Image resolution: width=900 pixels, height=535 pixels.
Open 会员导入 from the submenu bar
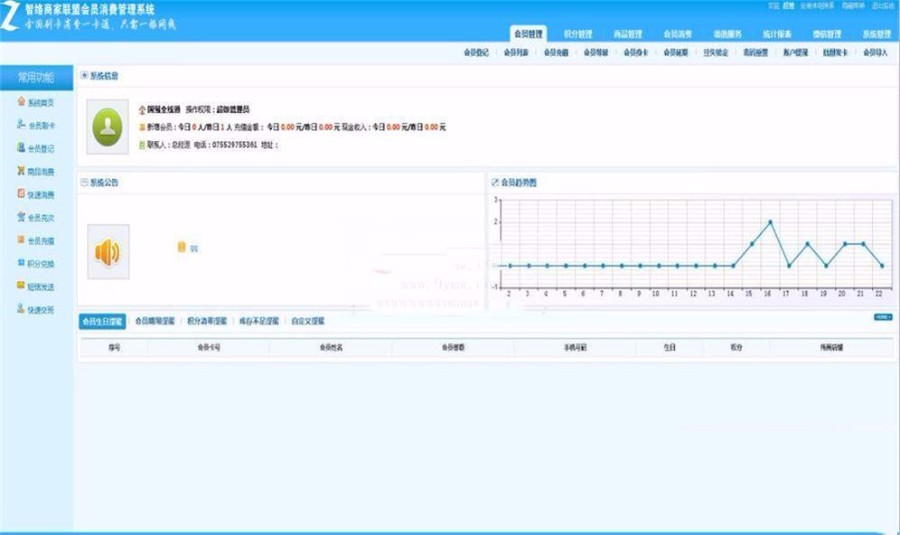pyautogui.click(x=875, y=52)
